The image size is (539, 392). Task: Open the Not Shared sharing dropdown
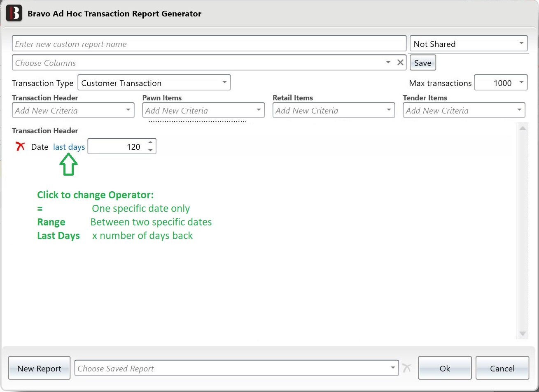click(x=469, y=44)
